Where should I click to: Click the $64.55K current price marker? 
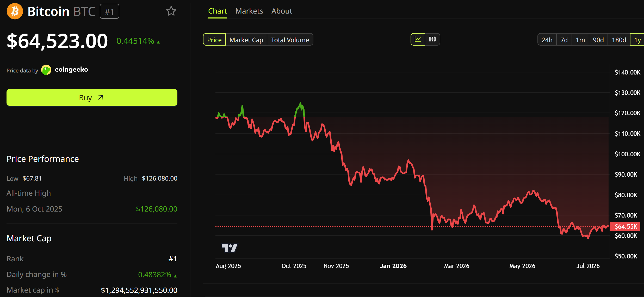click(625, 226)
